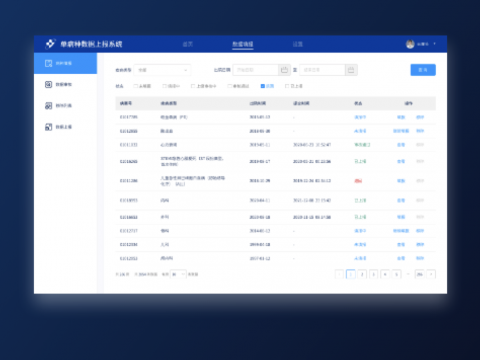Click the system logo icon in header

pos(50,44)
